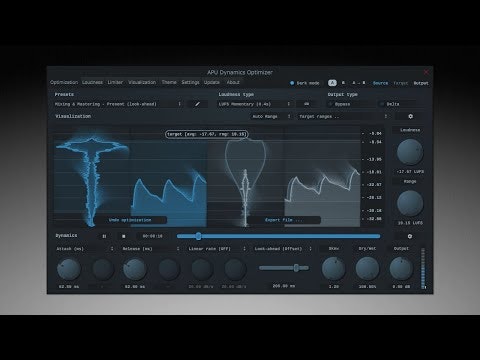Image resolution: width=480 pixels, height=360 pixels.
Task: Open the About menu
Action: tap(233, 82)
